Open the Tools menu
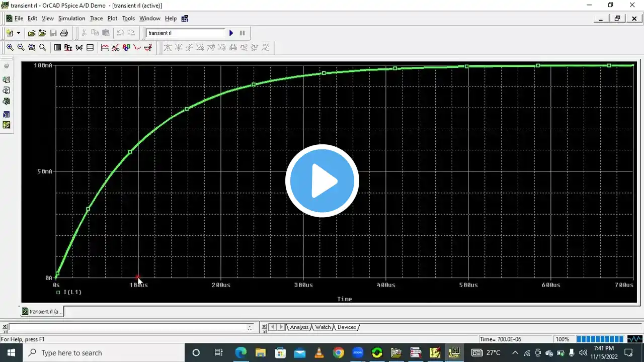Screen dimensions: 644x362 click(x=129, y=18)
